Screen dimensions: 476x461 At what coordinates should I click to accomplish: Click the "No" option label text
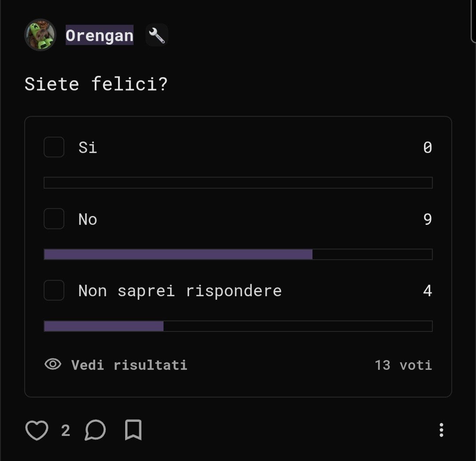tap(88, 219)
